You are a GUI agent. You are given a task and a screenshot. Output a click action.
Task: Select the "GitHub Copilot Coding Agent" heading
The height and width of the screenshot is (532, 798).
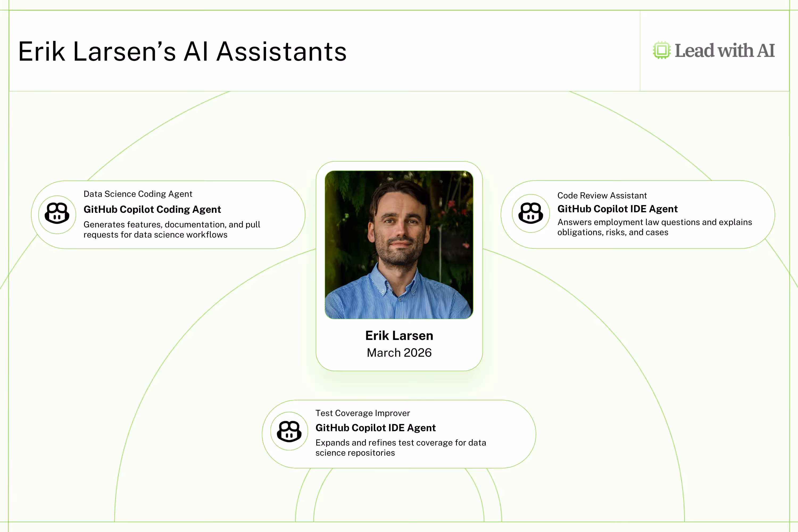[152, 209]
